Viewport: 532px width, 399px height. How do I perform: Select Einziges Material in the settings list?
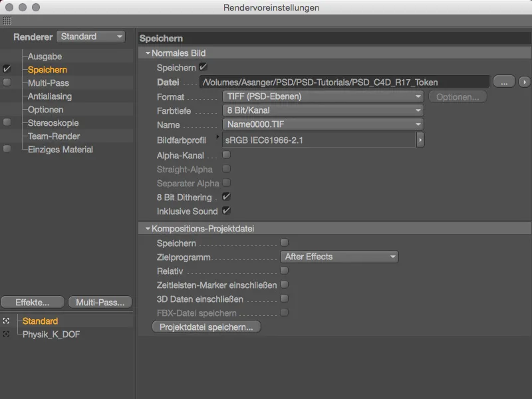pos(60,149)
